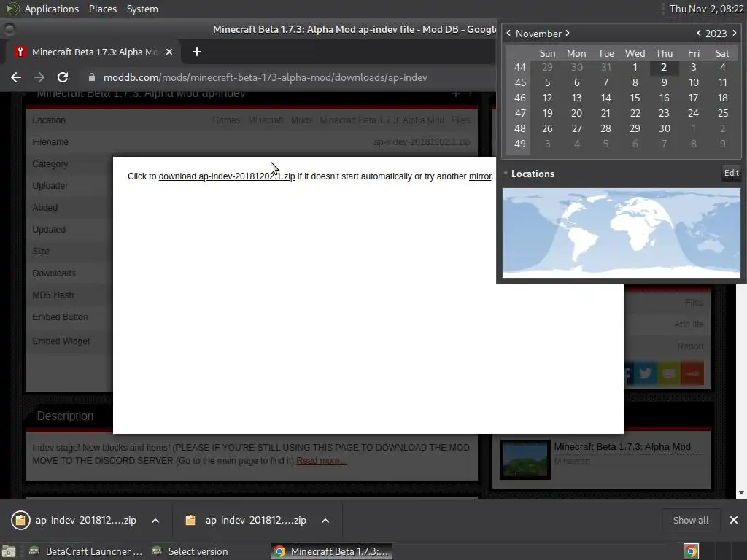The height and width of the screenshot is (560, 747).
Task: Click the Minecraft mod thumbnail image
Action: point(525,459)
